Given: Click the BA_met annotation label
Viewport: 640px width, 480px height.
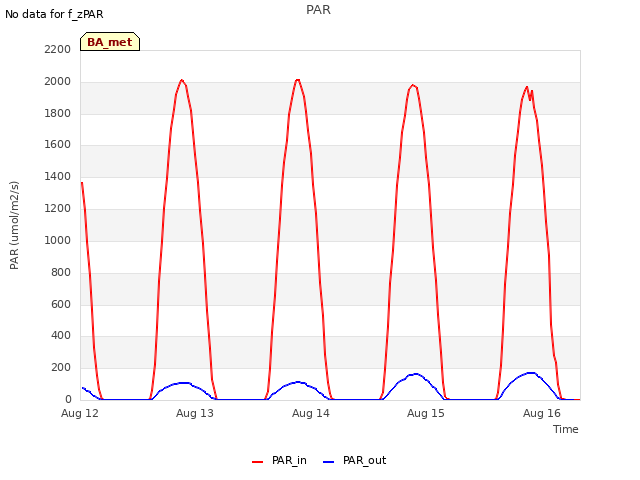Looking at the screenshot, I should [110, 42].
